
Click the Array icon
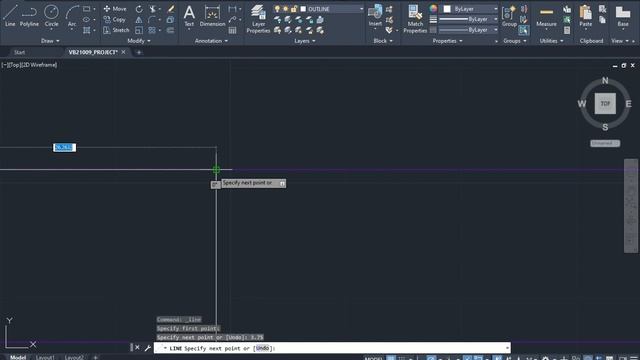[x=152, y=30]
